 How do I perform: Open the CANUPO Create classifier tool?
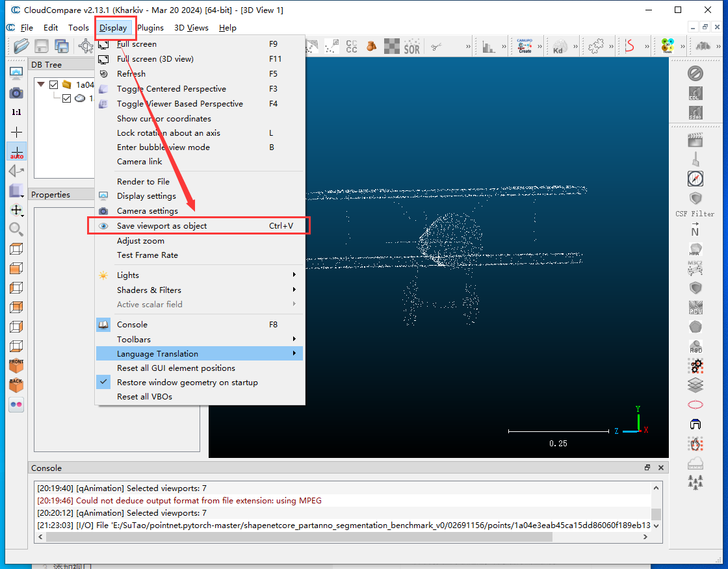[x=526, y=45]
